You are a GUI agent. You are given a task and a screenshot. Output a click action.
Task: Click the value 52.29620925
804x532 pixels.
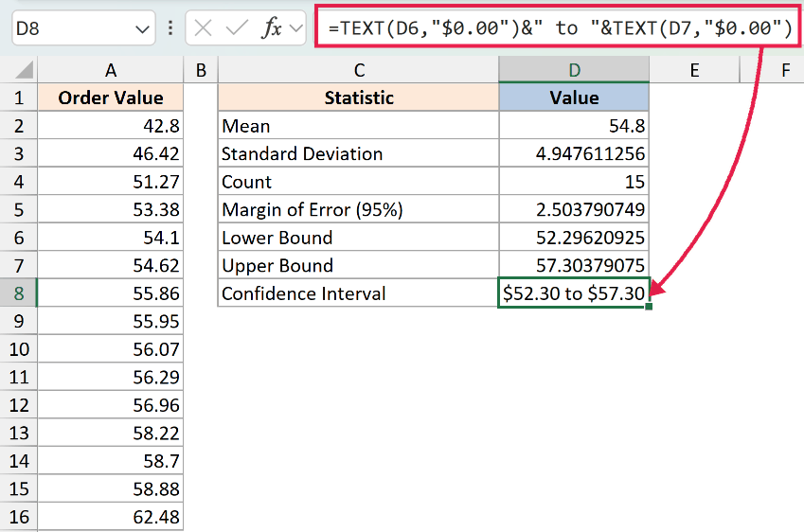(x=574, y=238)
